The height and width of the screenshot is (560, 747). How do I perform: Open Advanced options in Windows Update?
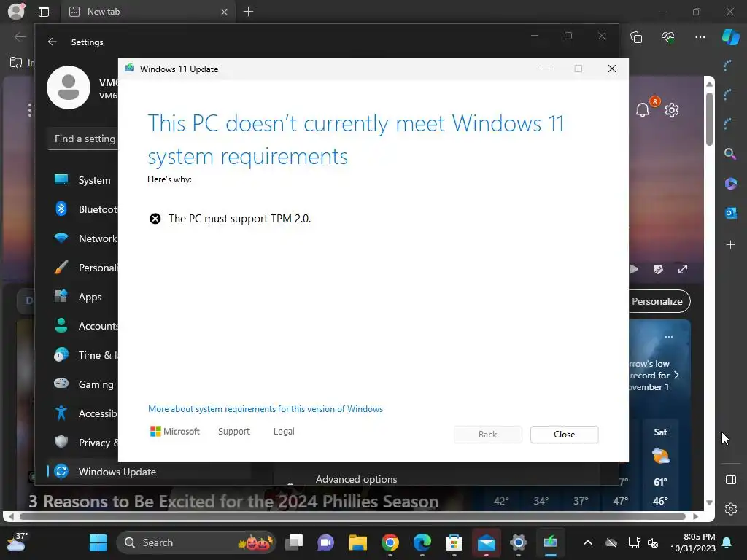356,479
